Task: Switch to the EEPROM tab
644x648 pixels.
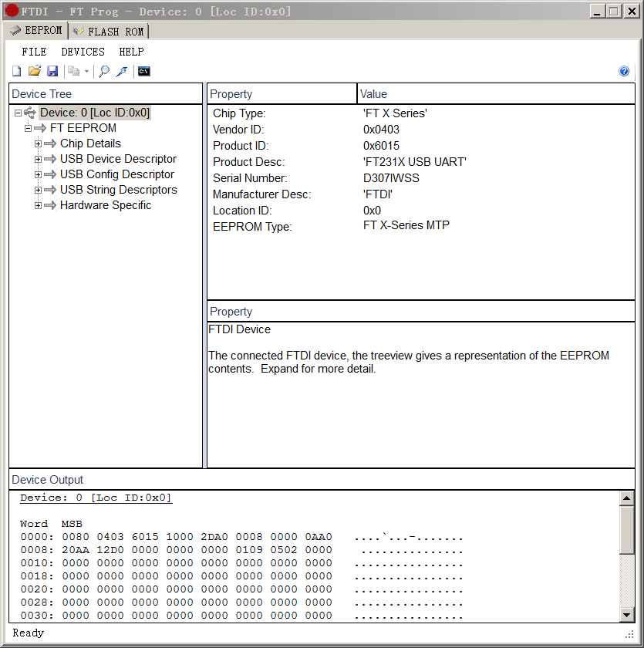Action: (36, 31)
